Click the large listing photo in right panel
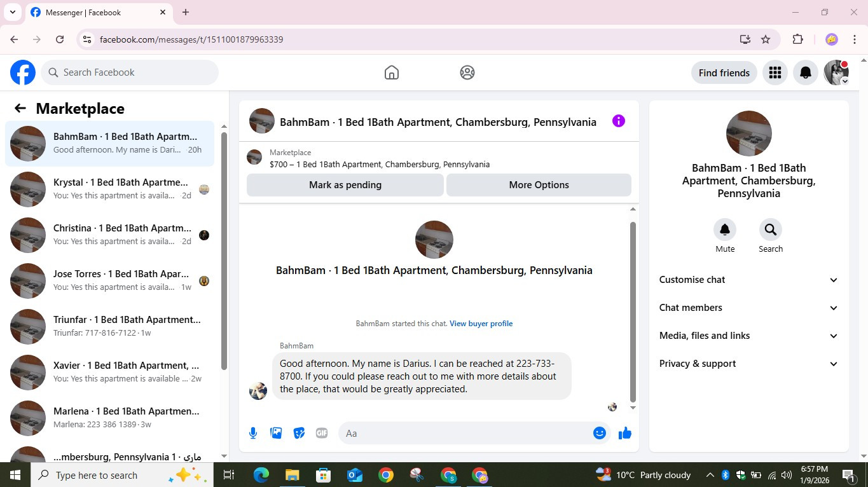Viewport: 868px width, 487px height. point(748,134)
